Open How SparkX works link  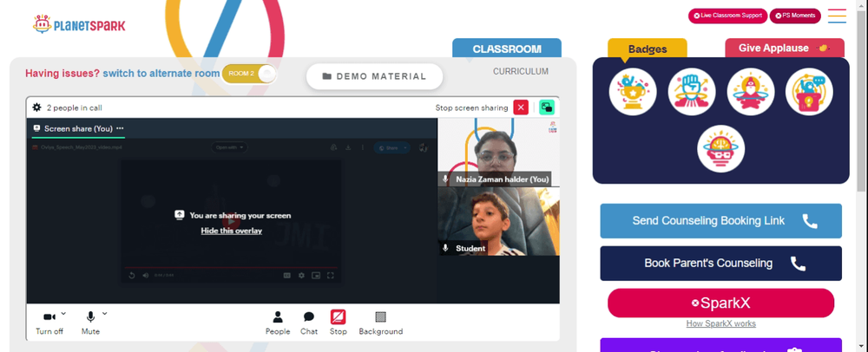point(720,323)
